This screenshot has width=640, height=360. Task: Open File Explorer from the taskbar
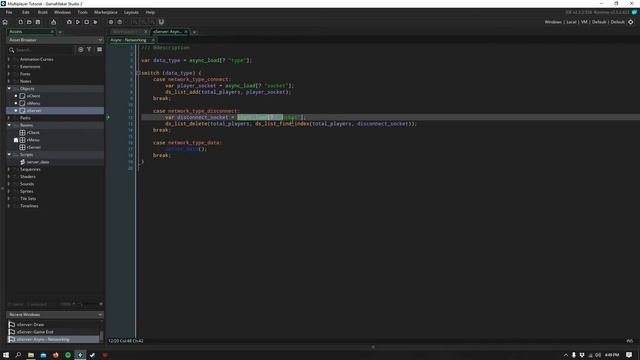31,355
